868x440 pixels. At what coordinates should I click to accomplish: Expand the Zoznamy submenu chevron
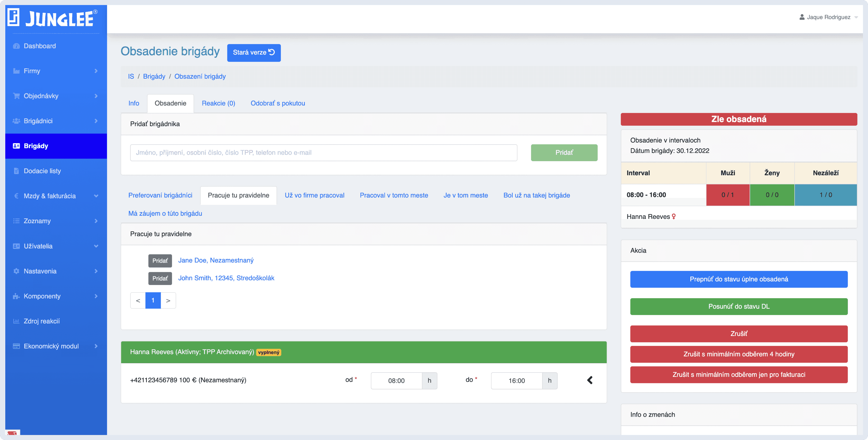point(96,221)
